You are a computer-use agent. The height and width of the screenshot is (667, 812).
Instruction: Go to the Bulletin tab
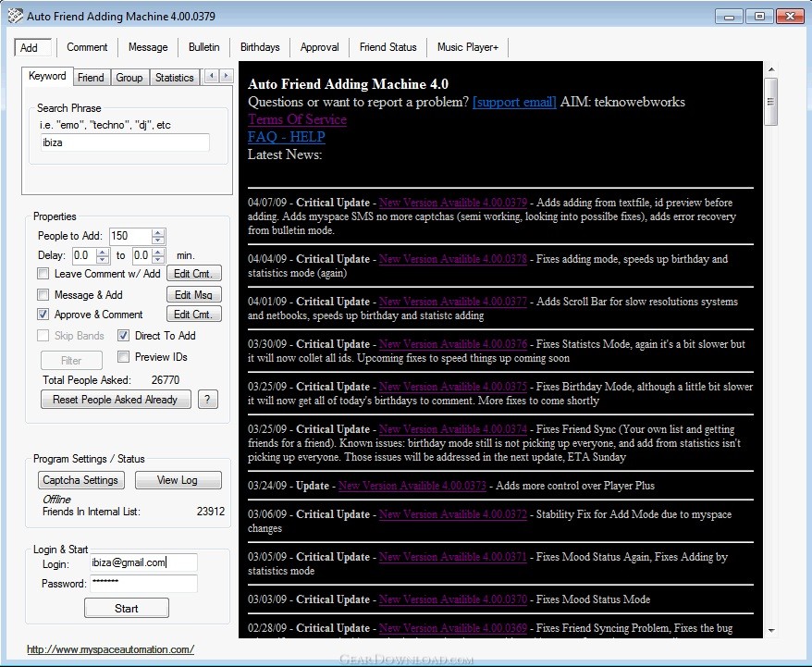pos(204,47)
